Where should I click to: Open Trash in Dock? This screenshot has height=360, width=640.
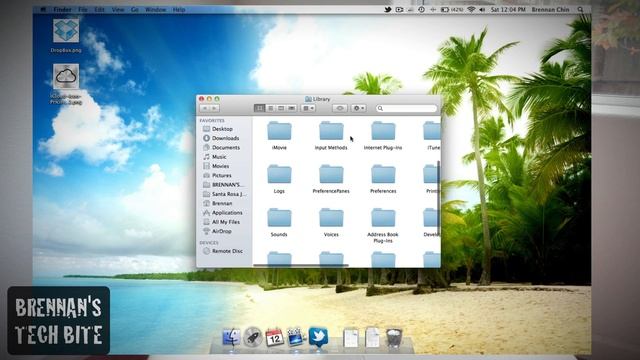pos(394,338)
